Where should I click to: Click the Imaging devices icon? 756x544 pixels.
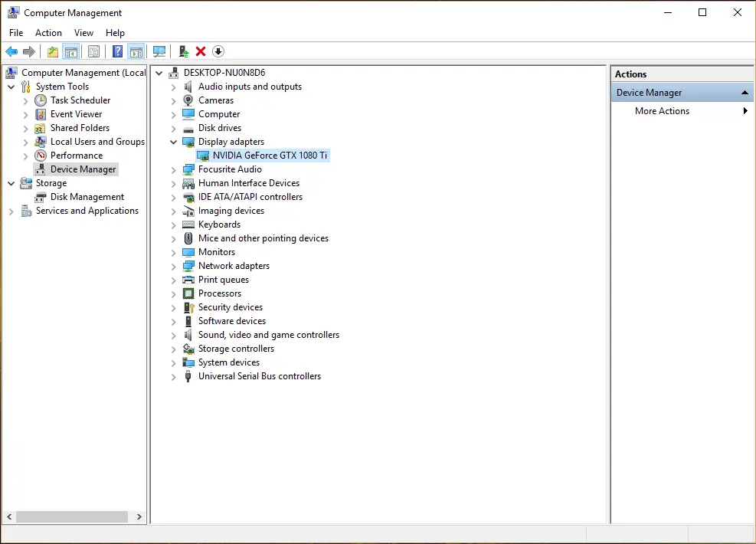188,211
